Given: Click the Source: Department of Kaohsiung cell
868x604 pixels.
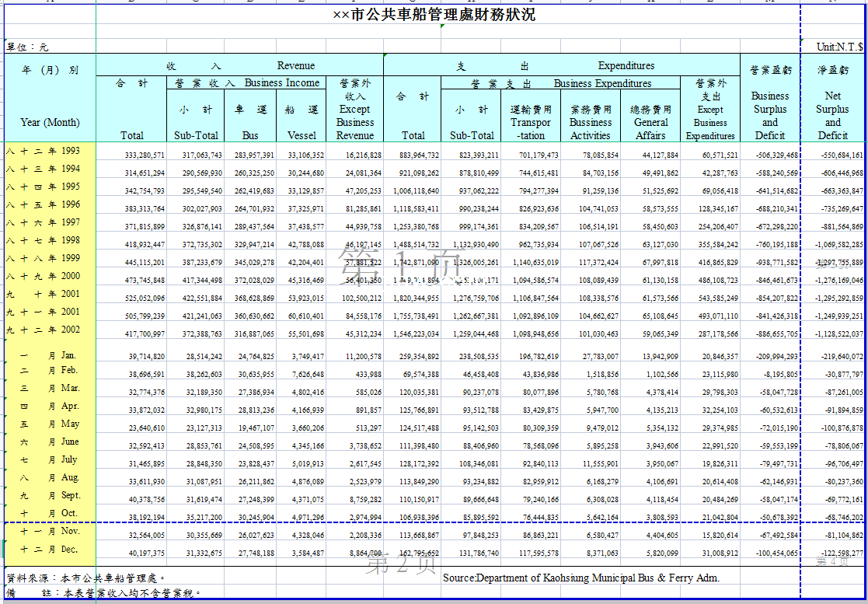Looking at the screenshot, I should [580, 578].
